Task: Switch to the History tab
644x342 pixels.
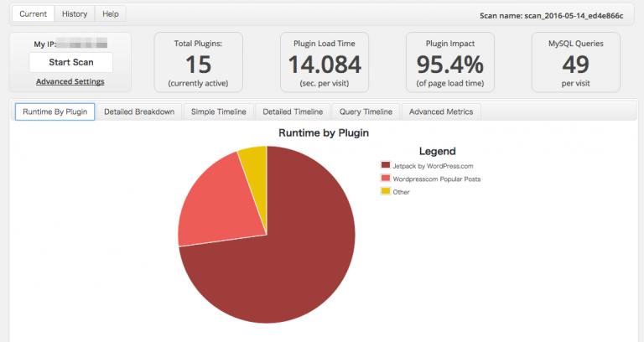Action: (75, 14)
